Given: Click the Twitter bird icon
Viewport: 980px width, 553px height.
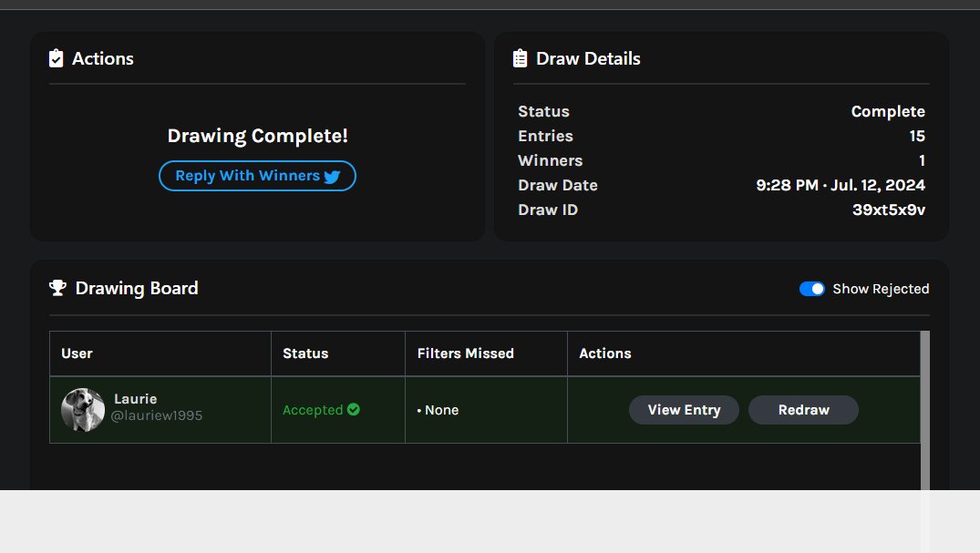Looking at the screenshot, I should tap(333, 177).
